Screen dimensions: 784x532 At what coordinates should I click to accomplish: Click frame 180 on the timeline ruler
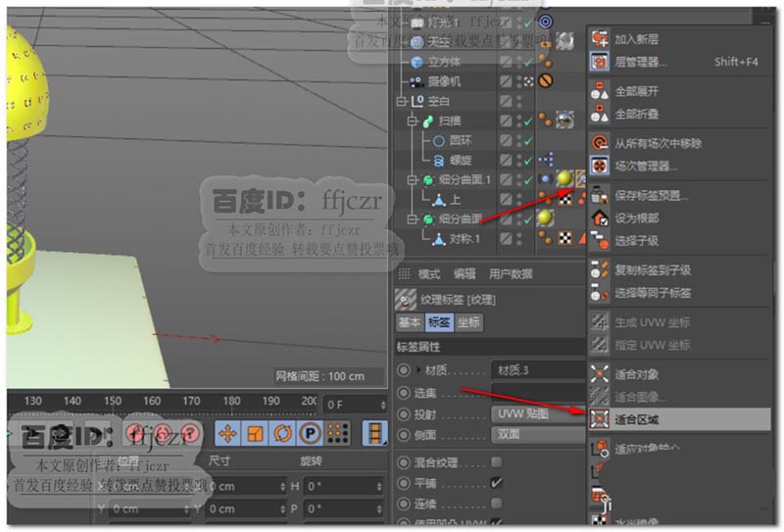pyautogui.click(x=231, y=401)
